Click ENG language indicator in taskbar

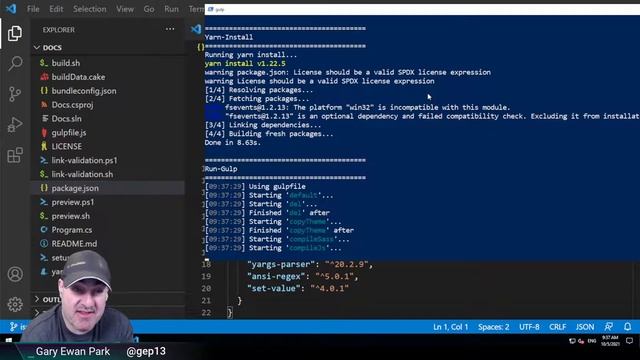click(592, 341)
